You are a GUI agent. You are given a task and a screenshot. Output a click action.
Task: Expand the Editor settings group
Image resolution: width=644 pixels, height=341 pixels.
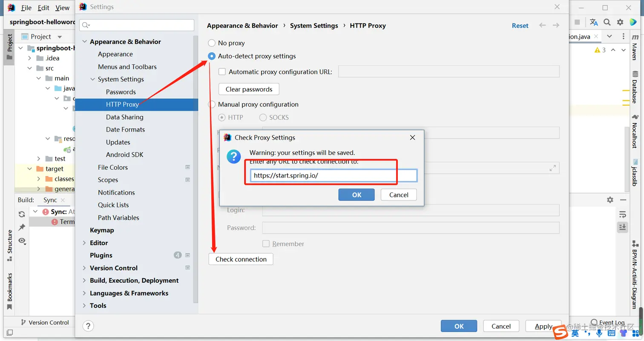click(x=84, y=243)
